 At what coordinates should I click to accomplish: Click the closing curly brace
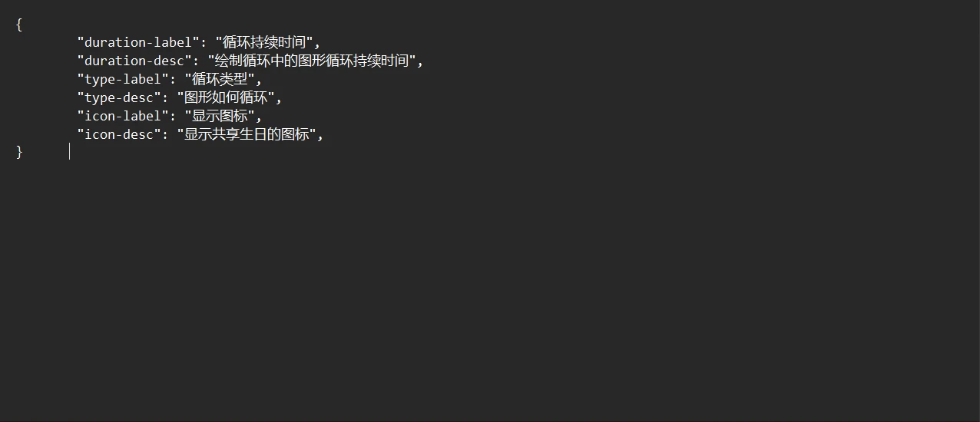[19, 152]
